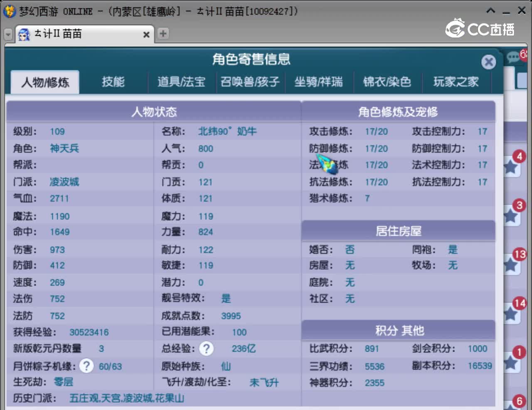Click the star icon with badge 14
Viewport: 532px width, 410px height.
(x=511, y=314)
